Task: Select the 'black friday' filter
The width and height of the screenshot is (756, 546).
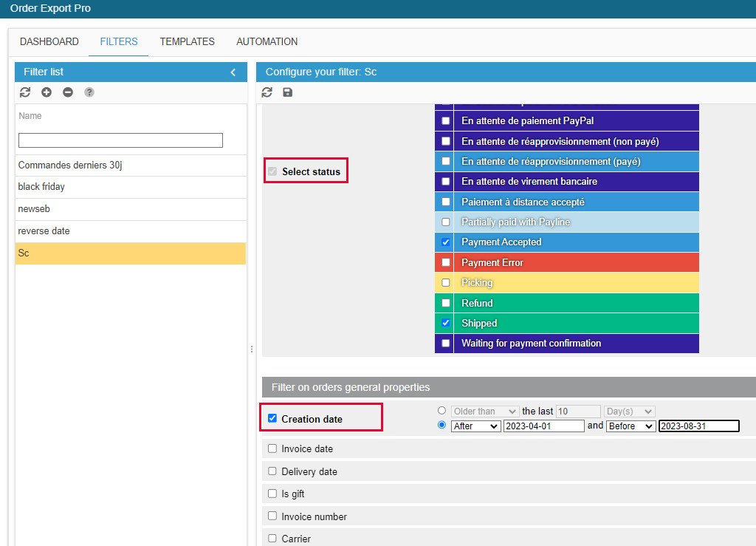Action: [x=41, y=187]
